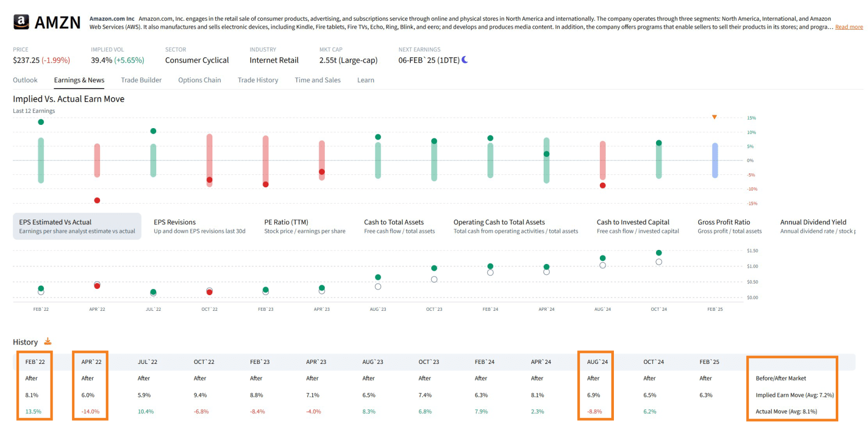Click the FEB`25 implied move 6.3%
Image resolution: width=868 pixels, height=430 pixels.
[x=706, y=395]
